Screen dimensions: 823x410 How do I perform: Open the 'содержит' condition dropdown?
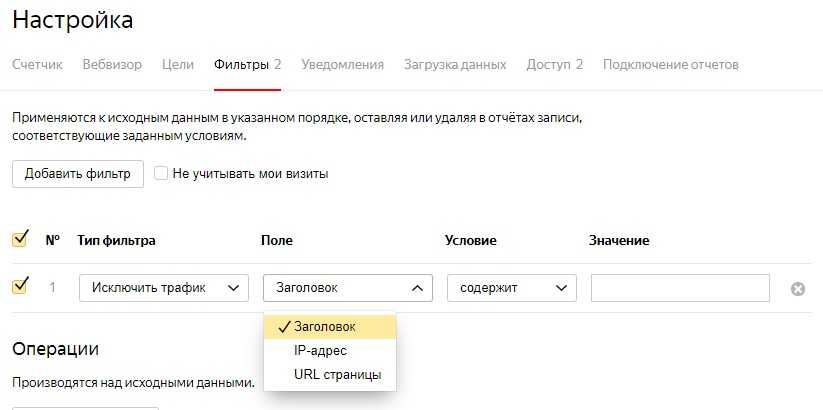(x=511, y=288)
